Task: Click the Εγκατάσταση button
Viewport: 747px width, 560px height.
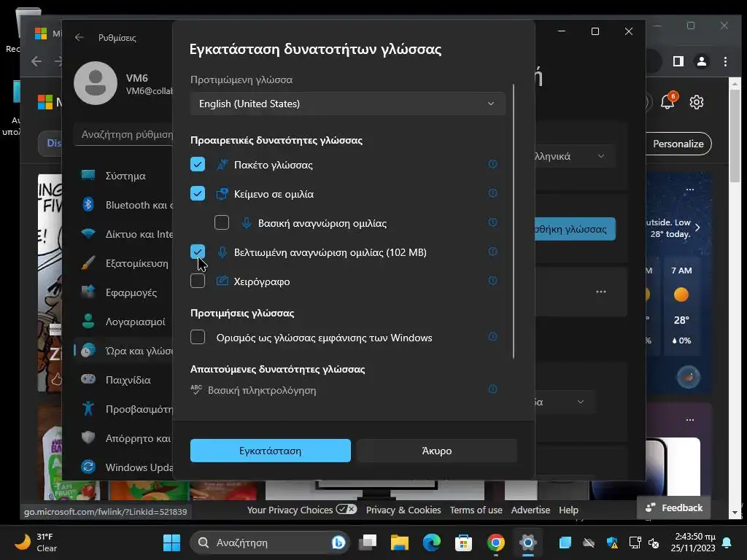Action: point(270,451)
